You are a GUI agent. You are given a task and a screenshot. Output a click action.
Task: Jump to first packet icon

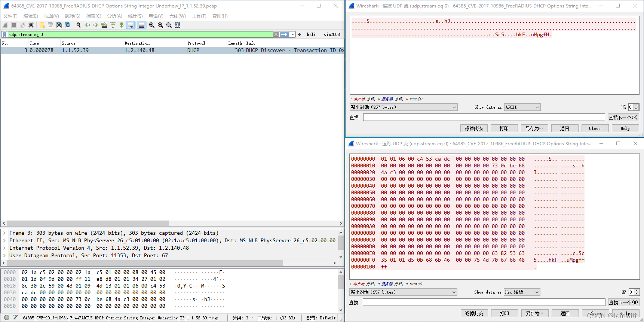point(113,25)
